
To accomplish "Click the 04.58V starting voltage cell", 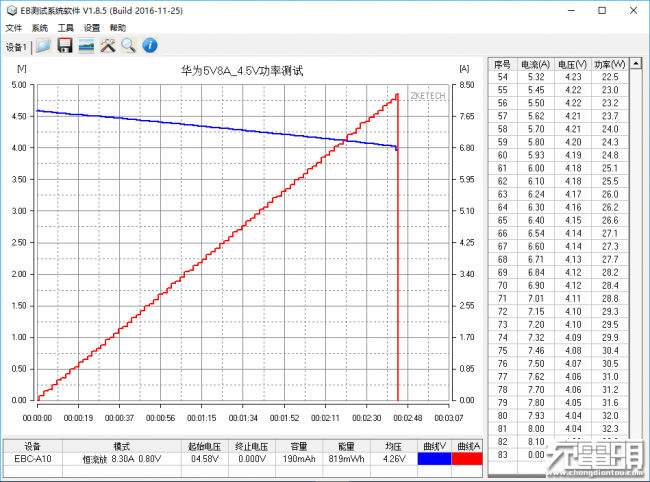I will point(205,459).
